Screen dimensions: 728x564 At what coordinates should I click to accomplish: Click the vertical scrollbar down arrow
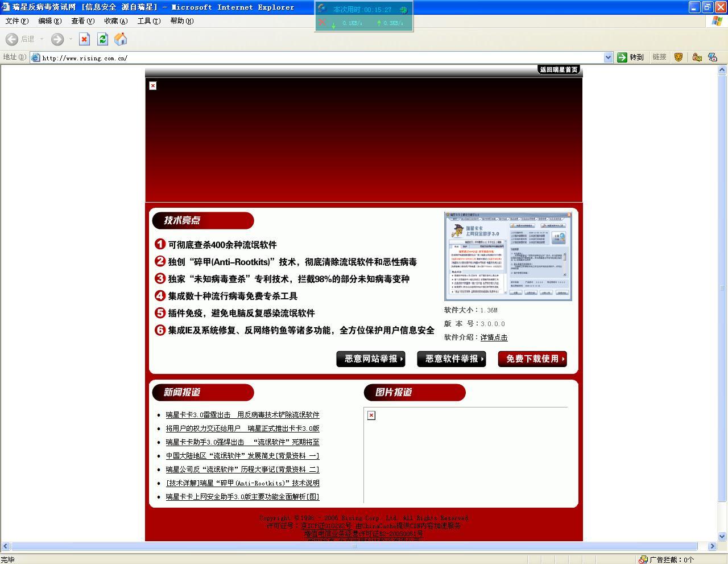(x=722, y=536)
